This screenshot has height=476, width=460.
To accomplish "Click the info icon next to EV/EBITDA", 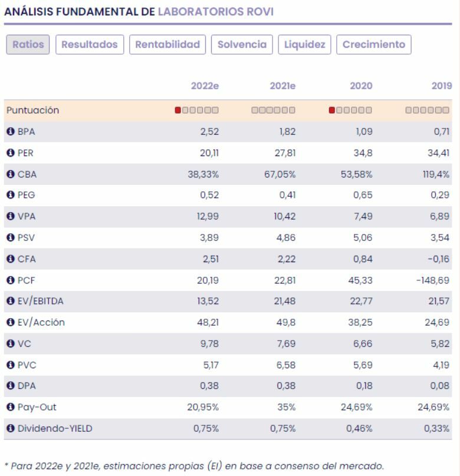I will click(x=10, y=301).
